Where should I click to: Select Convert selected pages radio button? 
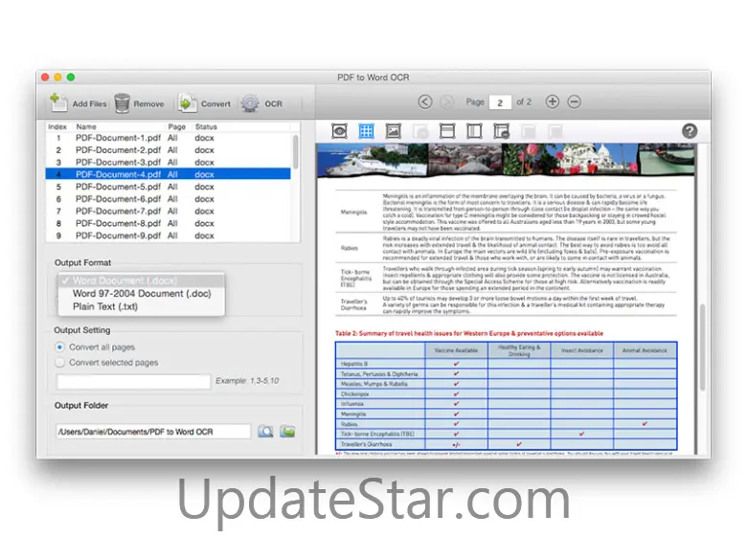[x=59, y=363]
